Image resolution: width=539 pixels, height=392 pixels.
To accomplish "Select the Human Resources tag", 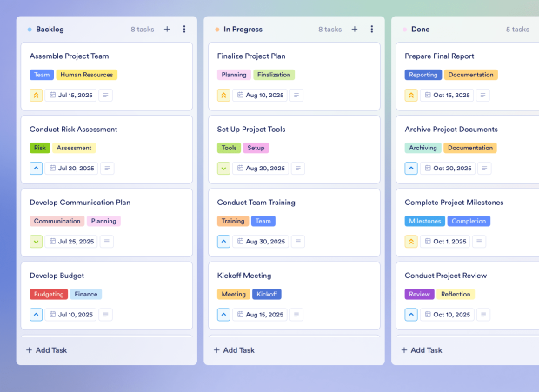I will coord(87,75).
